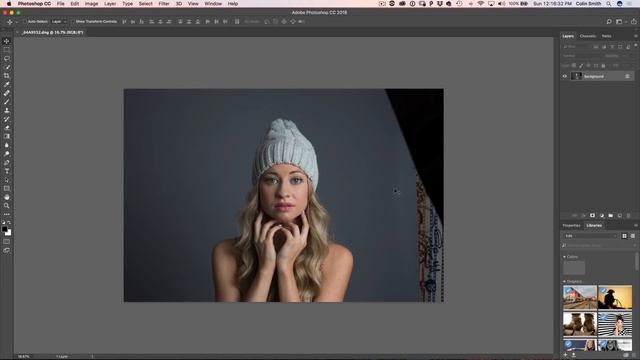Open the blend mode Normal dropdown
This screenshot has height=360, width=640.
click(581, 56)
